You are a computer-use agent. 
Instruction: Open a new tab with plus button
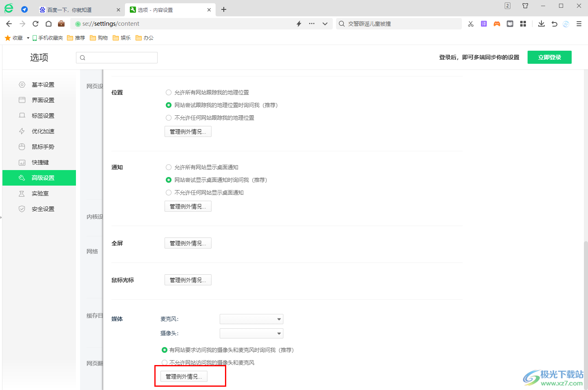(224, 9)
